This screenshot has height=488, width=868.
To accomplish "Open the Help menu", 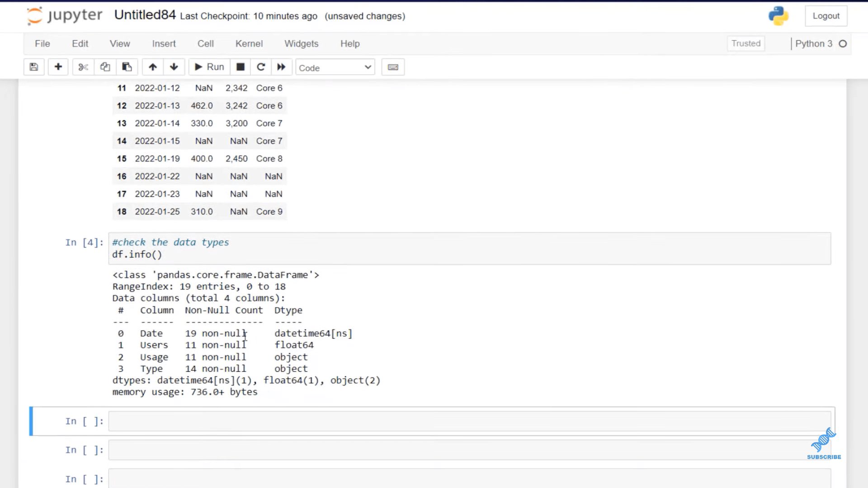I will tap(350, 43).
